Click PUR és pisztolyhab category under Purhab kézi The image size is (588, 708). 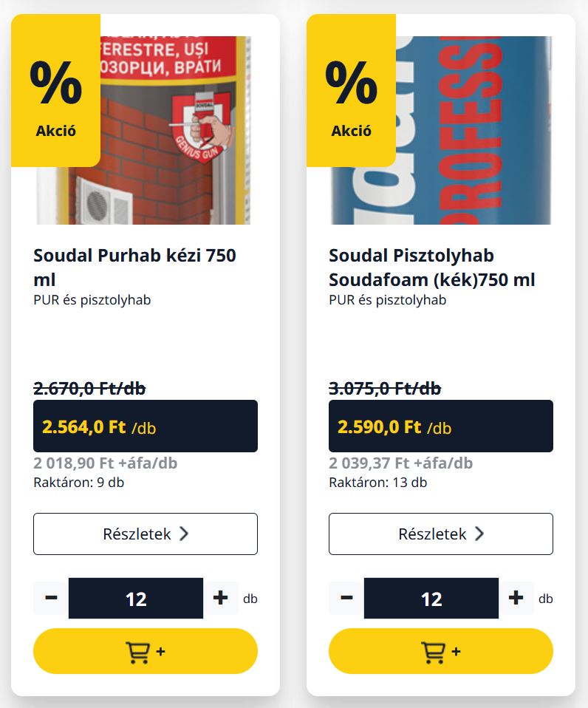92,300
